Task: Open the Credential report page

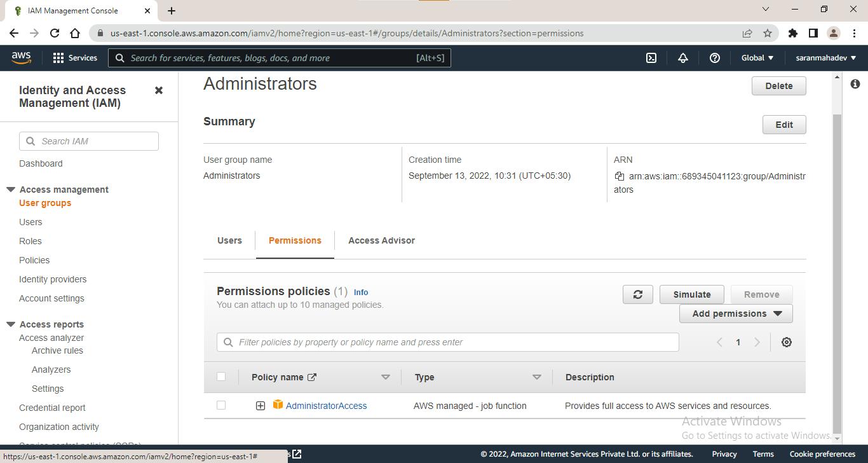Action: point(52,408)
